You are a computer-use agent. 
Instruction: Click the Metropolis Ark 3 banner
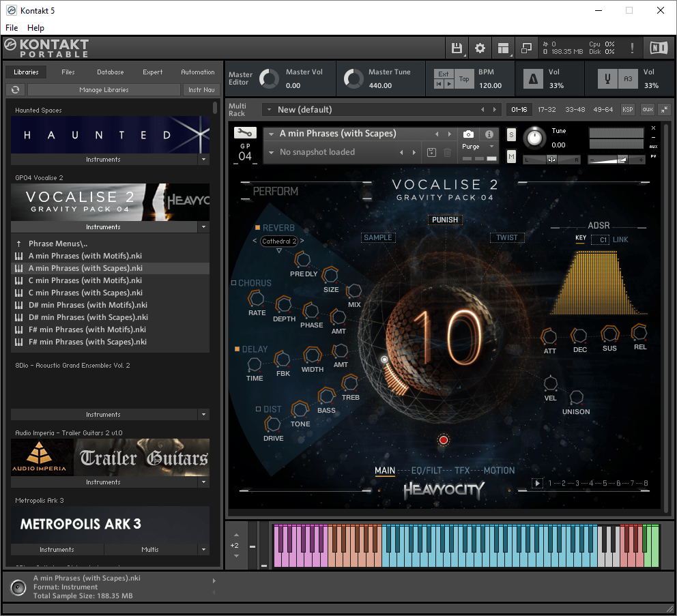coord(110,525)
